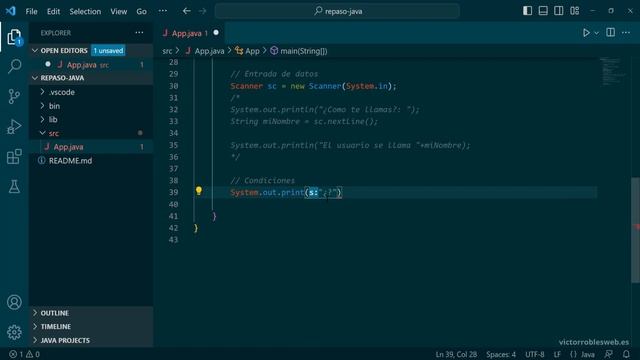Image resolution: width=640 pixels, height=360 pixels.
Task: Open the Extensions view icon
Action: click(x=14, y=157)
